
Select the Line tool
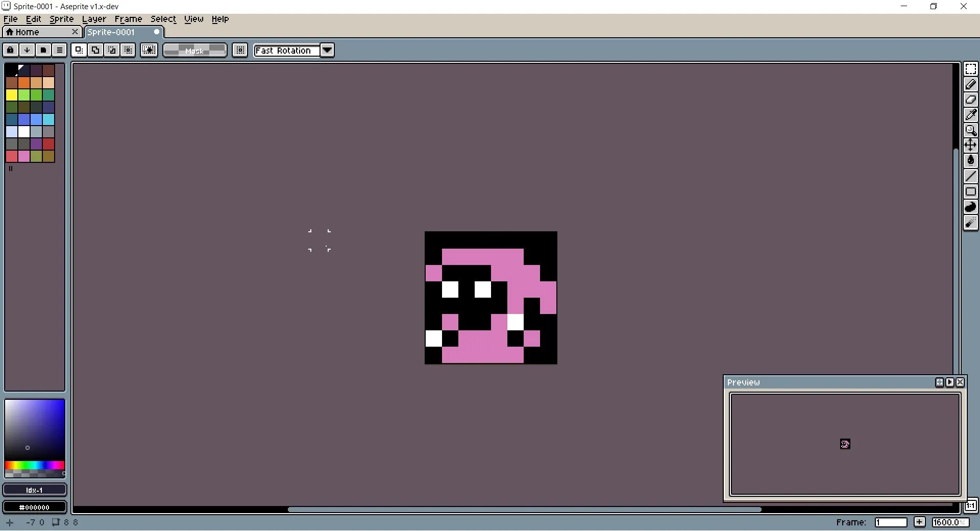[970, 176]
